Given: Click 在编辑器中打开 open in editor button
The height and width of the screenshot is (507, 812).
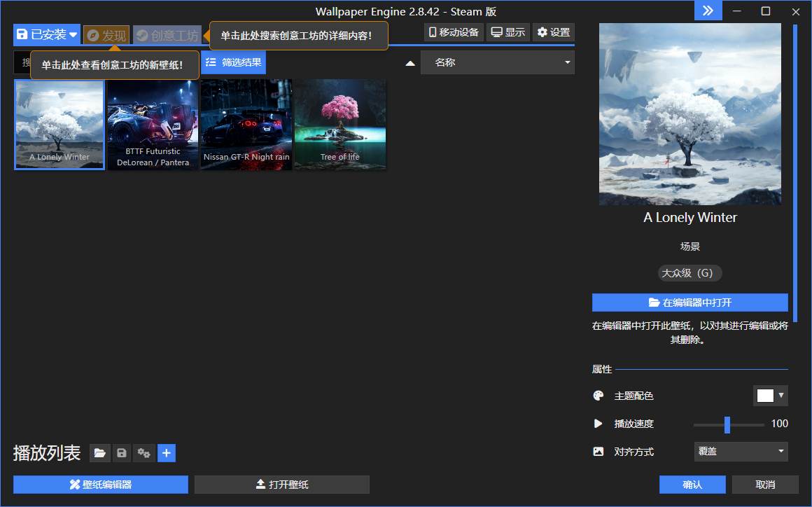Looking at the screenshot, I should [x=689, y=303].
